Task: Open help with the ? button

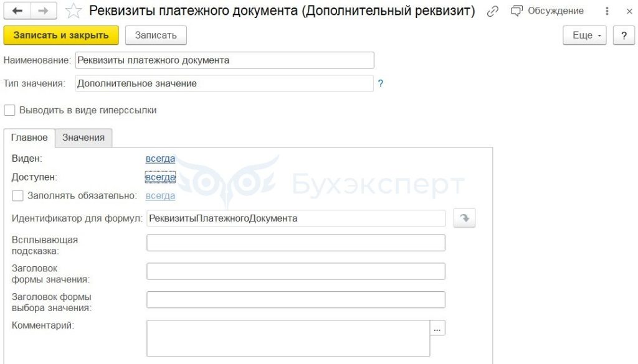Action: [x=624, y=35]
